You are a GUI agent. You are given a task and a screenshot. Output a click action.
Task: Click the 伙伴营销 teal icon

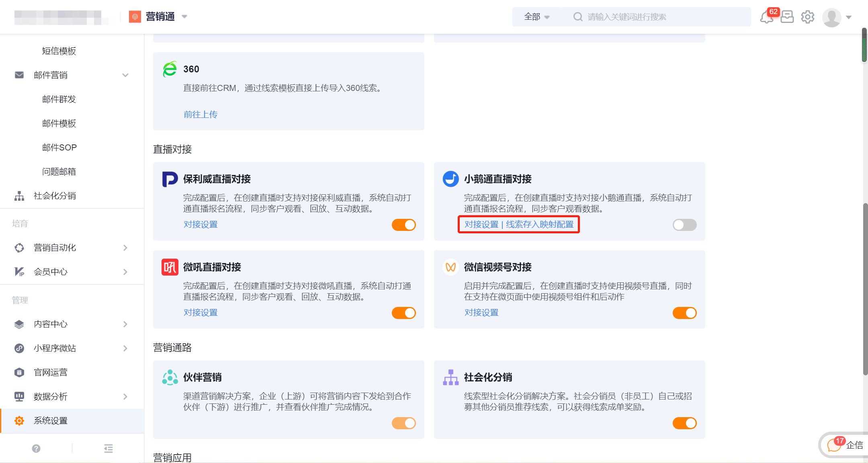(170, 377)
